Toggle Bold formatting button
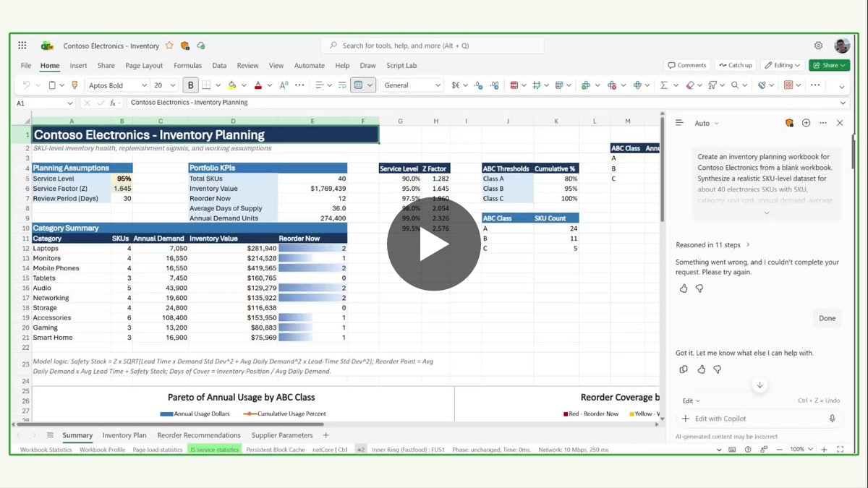Screen dimensions: 868x488 [190, 85]
